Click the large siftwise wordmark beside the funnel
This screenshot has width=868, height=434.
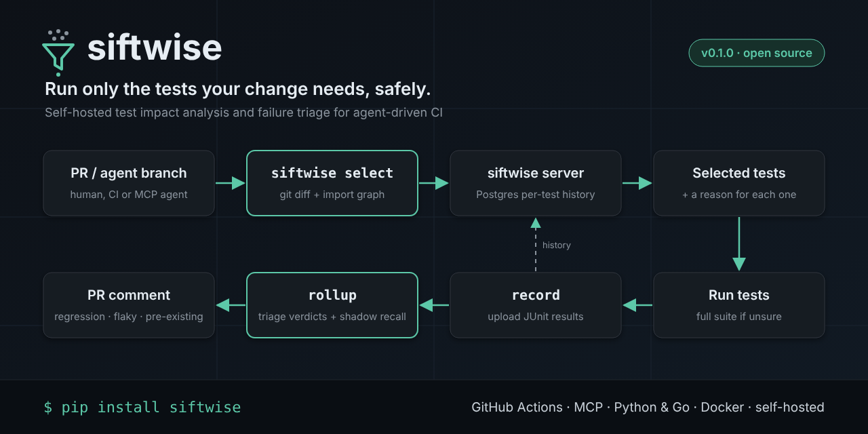155,48
